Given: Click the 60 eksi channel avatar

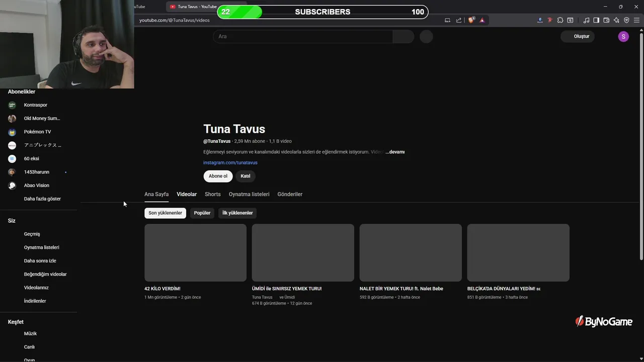Looking at the screenshot, I should coord(12,158).
